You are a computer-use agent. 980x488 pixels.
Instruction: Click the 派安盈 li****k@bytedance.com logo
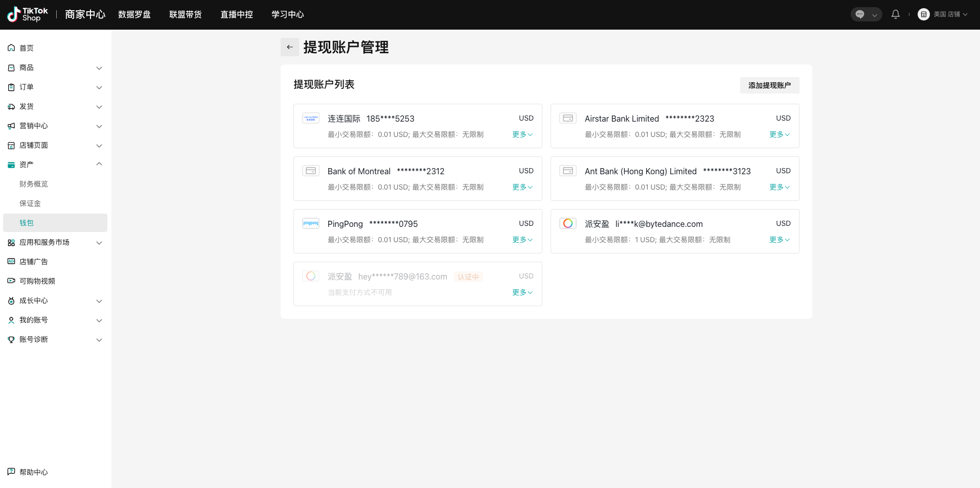coord(568,223)
